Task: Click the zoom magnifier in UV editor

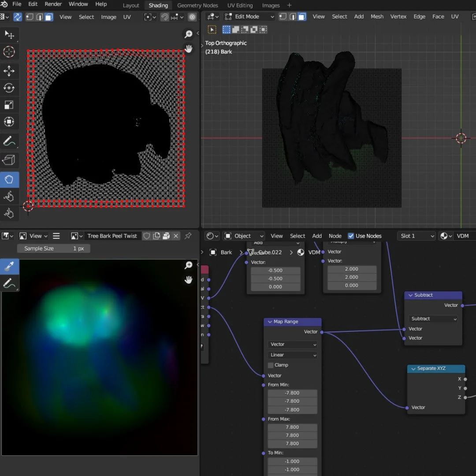Action: [x=189, y=34]
